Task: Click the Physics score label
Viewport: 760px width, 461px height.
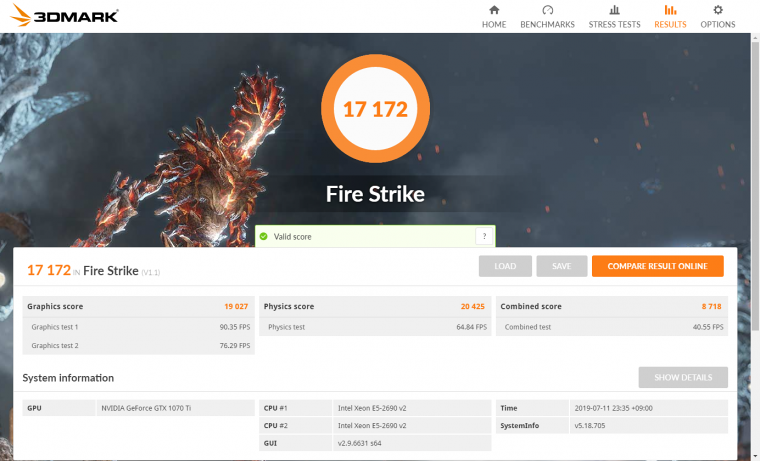Action: (289, 306)
